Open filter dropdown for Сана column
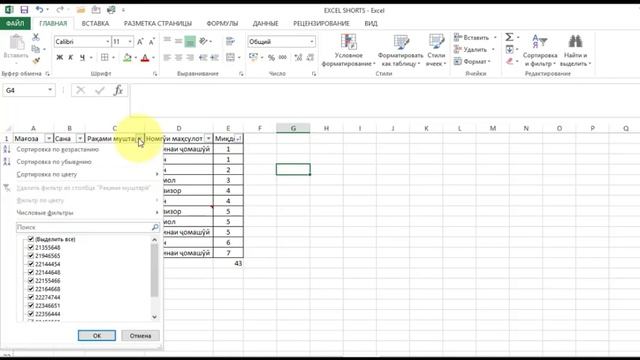Viewport: 640px width, 360px height. (80, 139)
